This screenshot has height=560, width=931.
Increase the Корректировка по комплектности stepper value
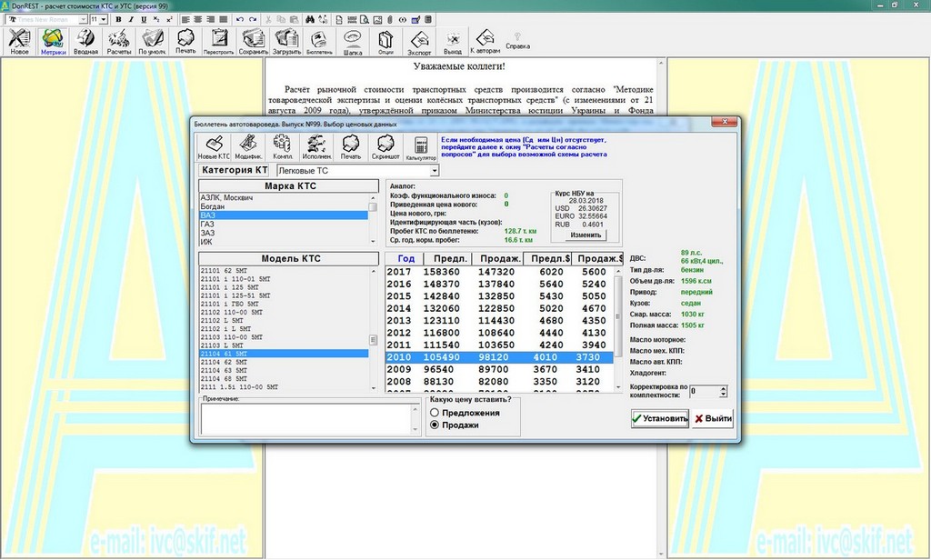(x=723, y=388)
